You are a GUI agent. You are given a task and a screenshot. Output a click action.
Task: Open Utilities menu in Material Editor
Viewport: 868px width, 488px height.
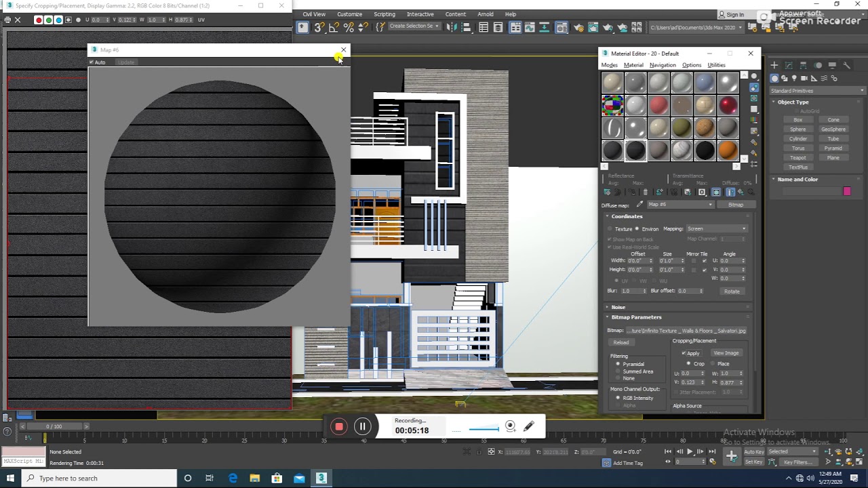point(716,65)
